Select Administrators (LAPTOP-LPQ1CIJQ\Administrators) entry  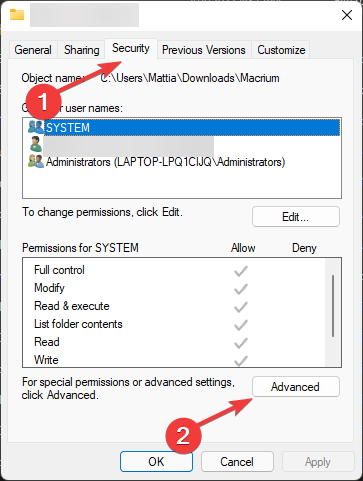[165, 162]
